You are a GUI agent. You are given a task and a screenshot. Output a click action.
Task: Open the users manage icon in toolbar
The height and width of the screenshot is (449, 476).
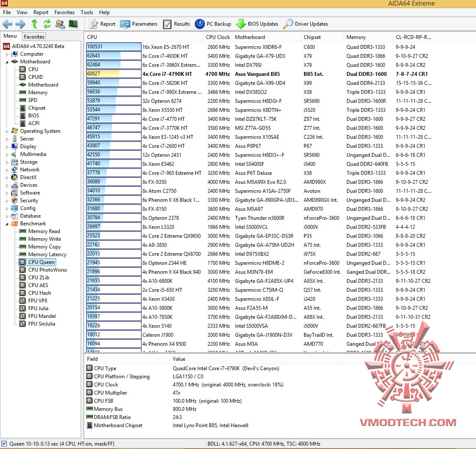pos(60,24)
